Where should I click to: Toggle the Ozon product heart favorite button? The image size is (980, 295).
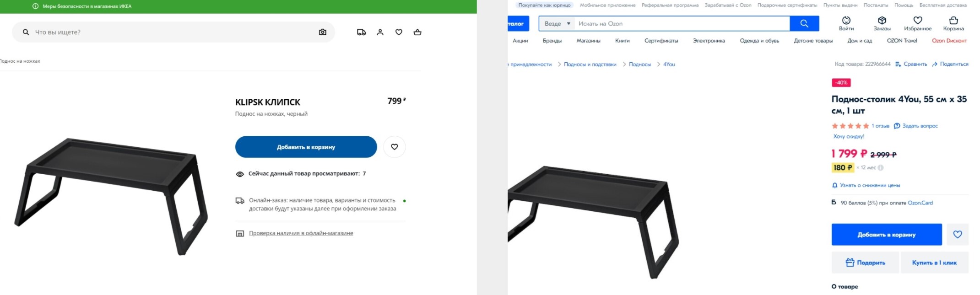click(x=958, y=235)
